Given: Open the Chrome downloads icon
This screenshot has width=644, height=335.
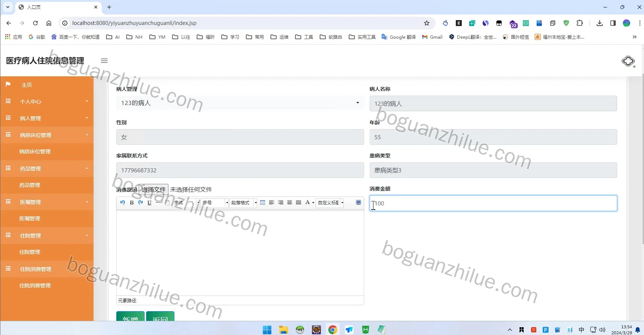Looking at the screenshot, I should pyautogui.click(x=600, y=23).
